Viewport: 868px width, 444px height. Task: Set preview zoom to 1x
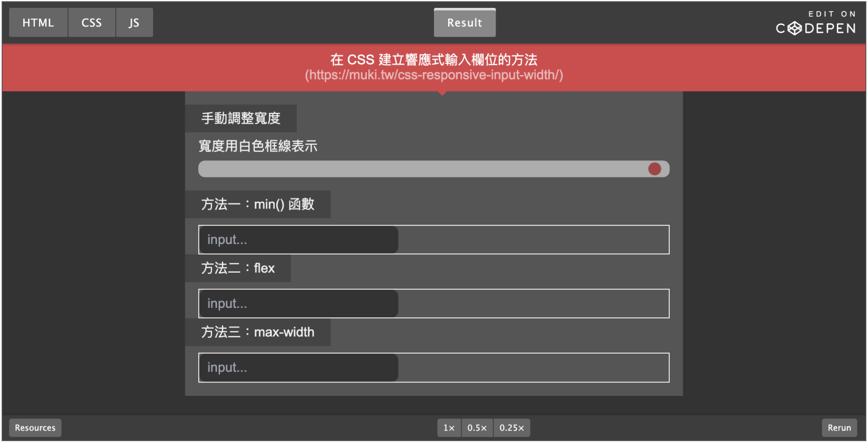click(x=449, y=428)
